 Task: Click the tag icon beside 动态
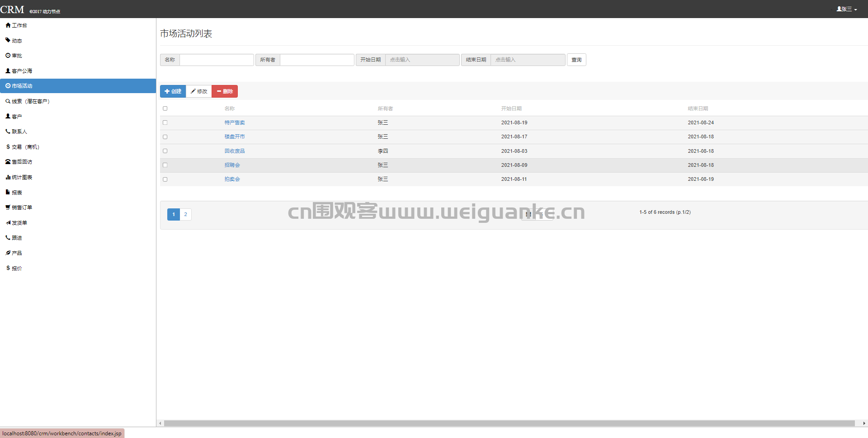(x=8, y=40)
